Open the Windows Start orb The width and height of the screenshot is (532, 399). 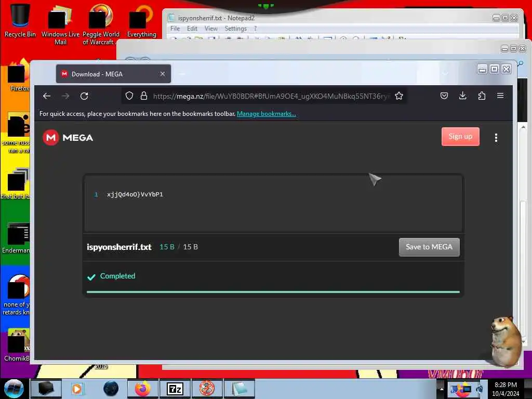click(x=14, y=389)
